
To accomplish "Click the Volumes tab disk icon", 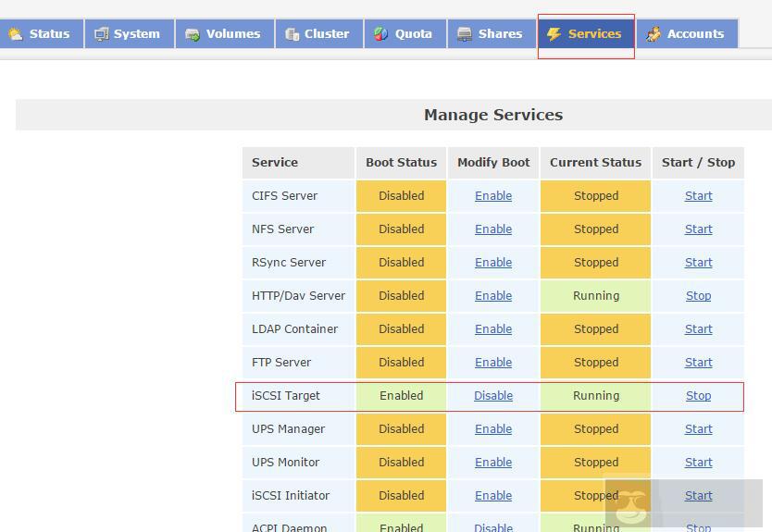I will 193,34.
